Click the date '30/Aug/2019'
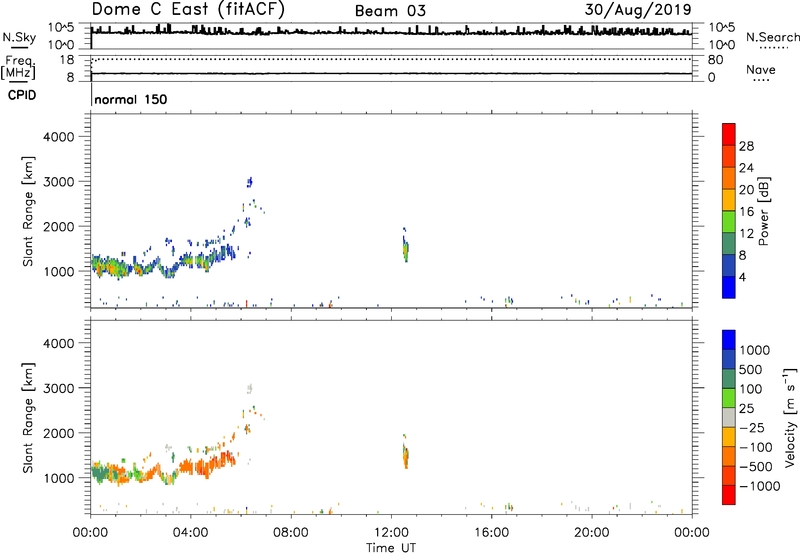 click(x=638, y=10)
